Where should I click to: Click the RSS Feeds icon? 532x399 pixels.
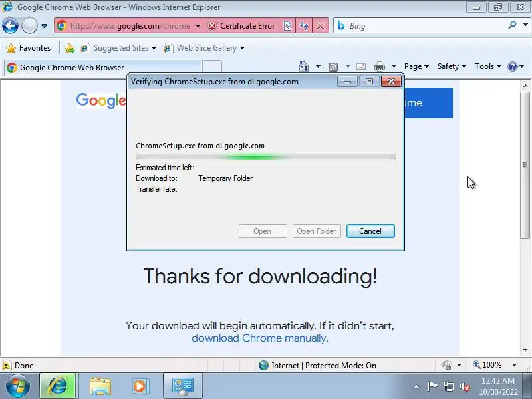pos(333,67)
